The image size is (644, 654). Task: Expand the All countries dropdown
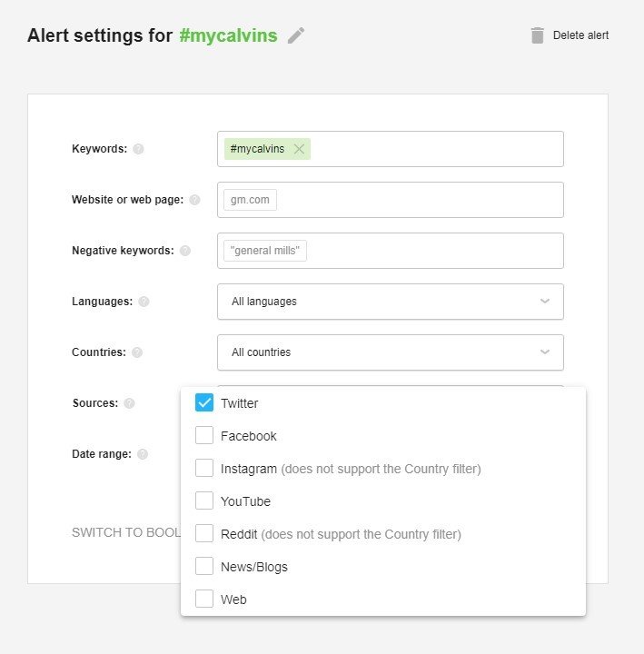point(390,352)
